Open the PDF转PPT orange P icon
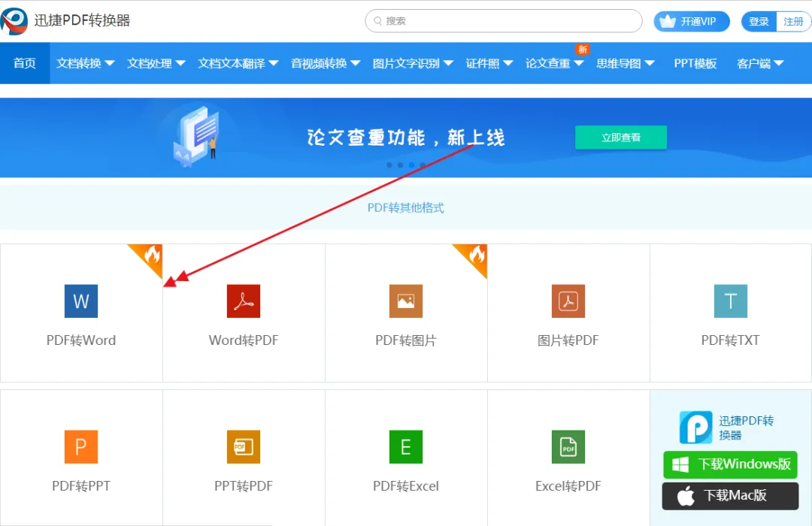 point(80,447)
